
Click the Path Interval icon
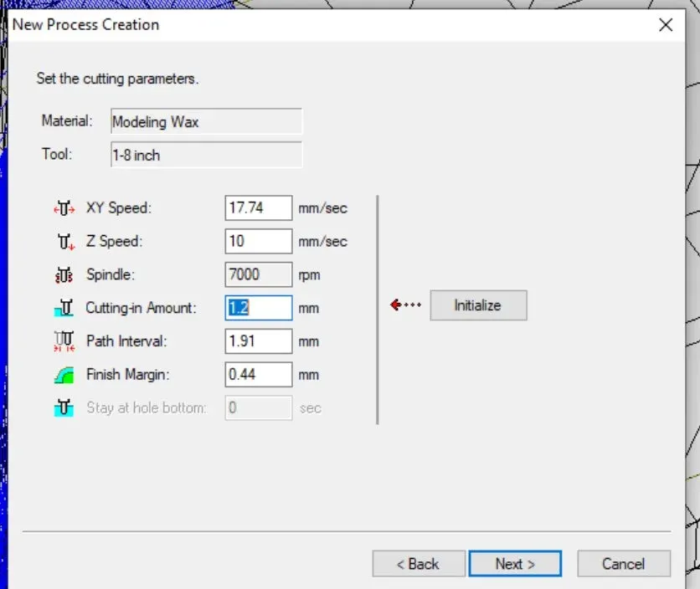click(64, 341)
